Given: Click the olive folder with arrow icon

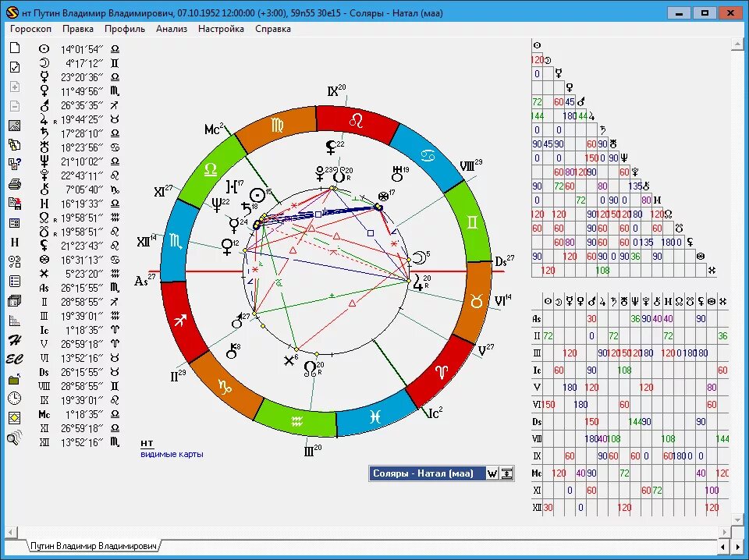Looking at the screenshot, I should point(15,379).
